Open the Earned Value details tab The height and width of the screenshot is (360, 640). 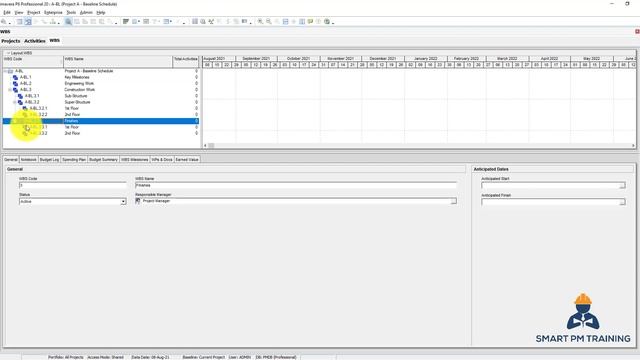coord(187,160)
